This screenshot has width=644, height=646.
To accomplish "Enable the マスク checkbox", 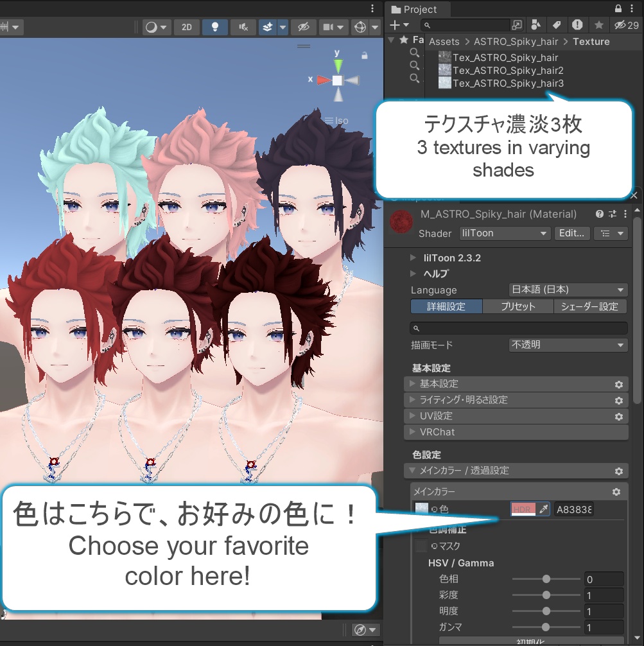I will [422, 546].
